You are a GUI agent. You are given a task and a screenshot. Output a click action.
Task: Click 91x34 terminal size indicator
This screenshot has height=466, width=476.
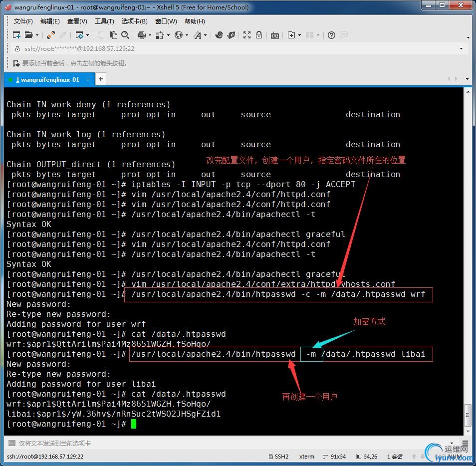tap(334, 457)
